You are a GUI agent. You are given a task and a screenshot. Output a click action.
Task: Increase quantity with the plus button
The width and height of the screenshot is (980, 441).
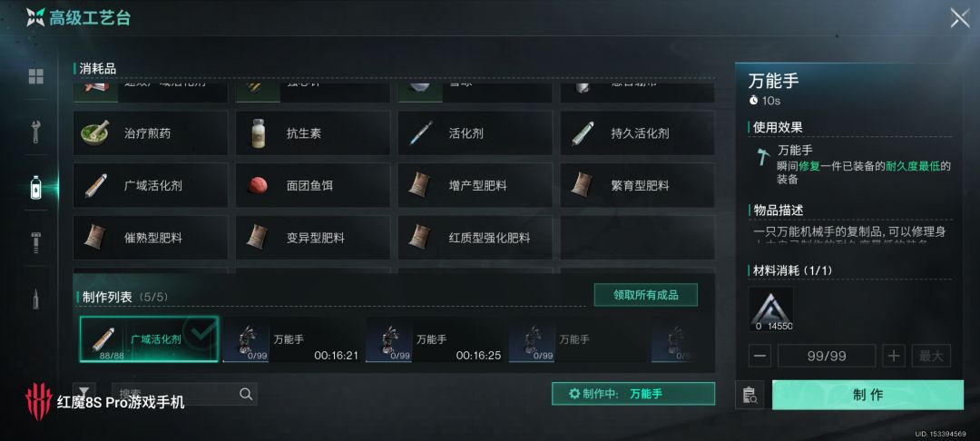[894, 356]
